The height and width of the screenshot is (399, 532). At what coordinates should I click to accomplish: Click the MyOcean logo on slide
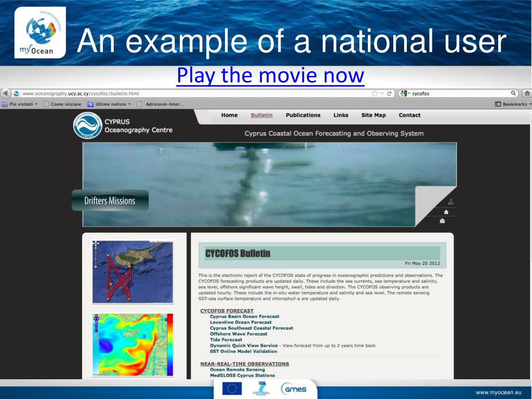(40, 33)
